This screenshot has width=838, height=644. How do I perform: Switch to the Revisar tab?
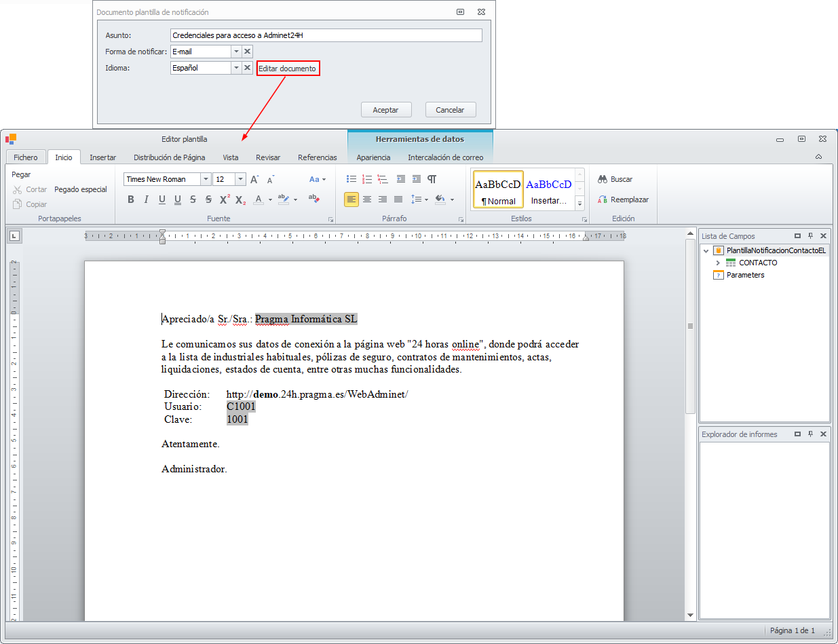pyautogui.click(x=268, y=157)
